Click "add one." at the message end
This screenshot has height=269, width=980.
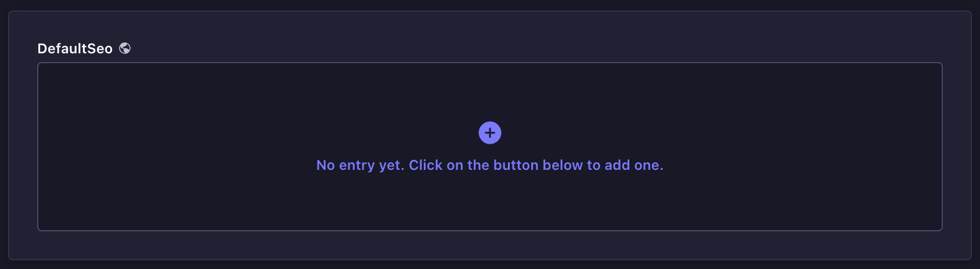634,165
